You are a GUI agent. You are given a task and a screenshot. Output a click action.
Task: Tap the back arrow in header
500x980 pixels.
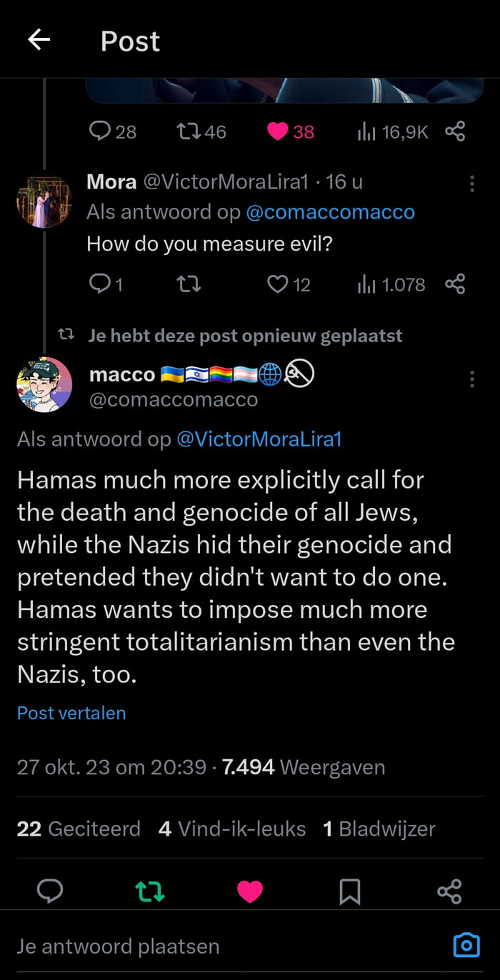pyautogui.click(x=39, y=40)
